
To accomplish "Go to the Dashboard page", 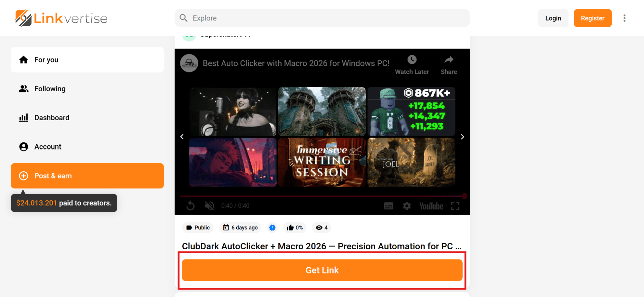I will [87, 118].
